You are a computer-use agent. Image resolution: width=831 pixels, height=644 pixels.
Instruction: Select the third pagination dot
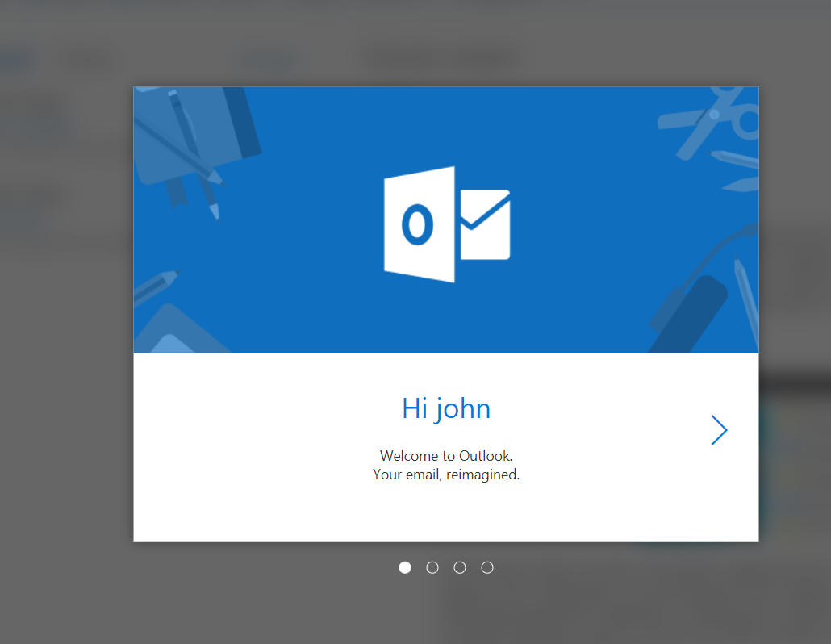pyautogui.click(x=460, y=567)
